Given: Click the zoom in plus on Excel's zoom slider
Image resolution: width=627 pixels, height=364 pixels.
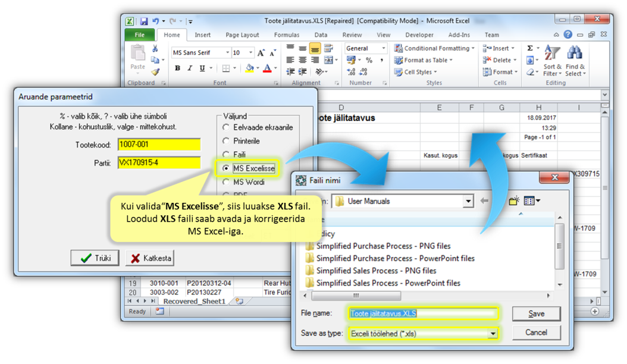Looking at the screenshot, I should coord(595,311).
